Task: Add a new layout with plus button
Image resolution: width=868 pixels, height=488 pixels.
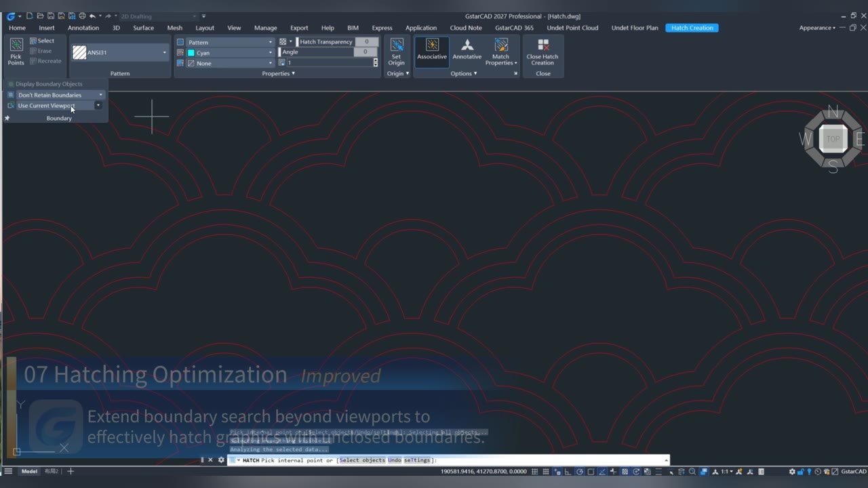Action: click(x=70, y=471)
